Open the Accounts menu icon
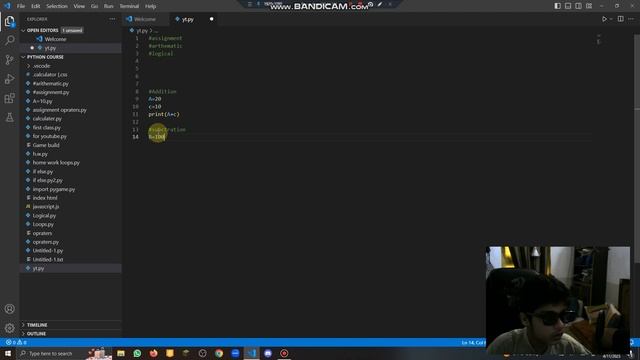This screenshot has width=640, height=360. [9, 309]
